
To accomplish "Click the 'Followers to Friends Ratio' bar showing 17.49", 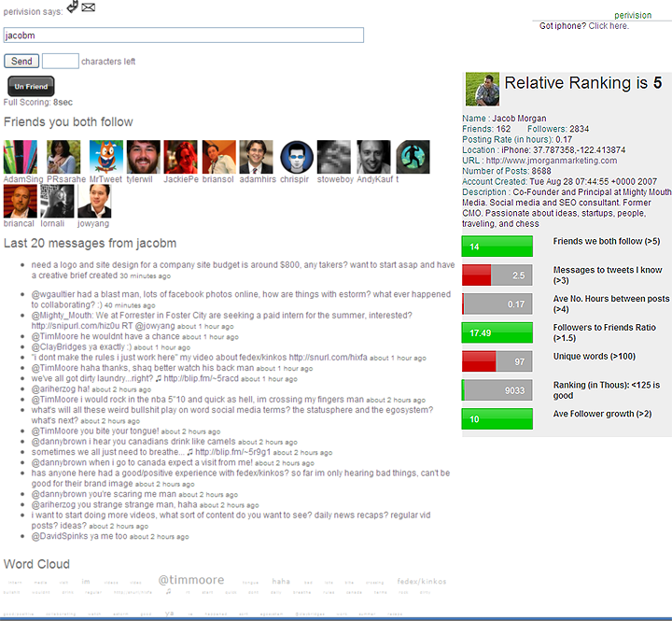I will tap(497, 332).
